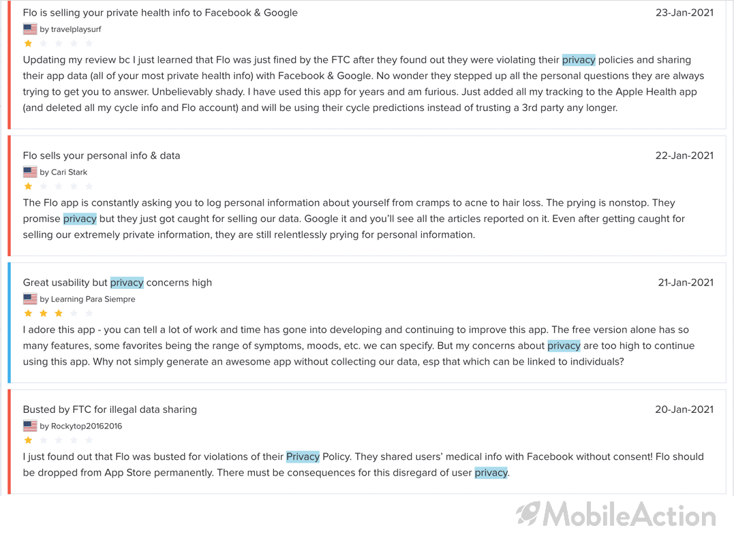This screenshot has width=734, height=560.
Task: Click the 20-Jan-2021 date of the Rockytop review
Action: point(684,409)
